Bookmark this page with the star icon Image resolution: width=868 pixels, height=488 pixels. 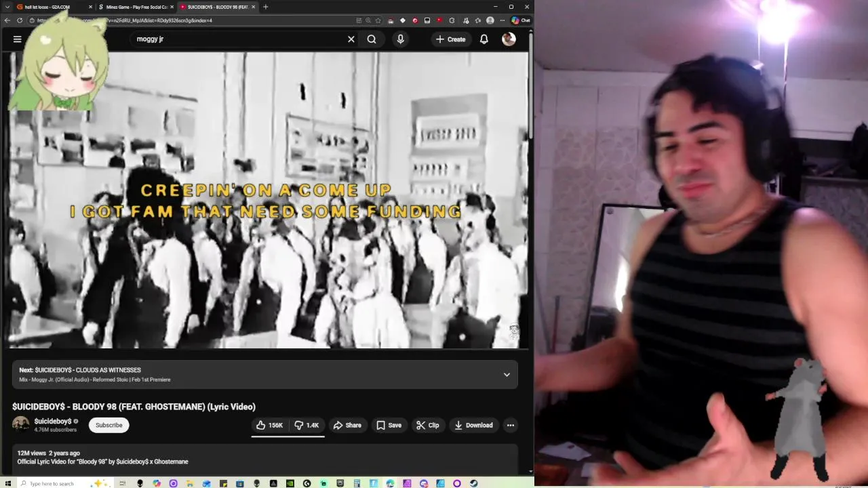378,20
